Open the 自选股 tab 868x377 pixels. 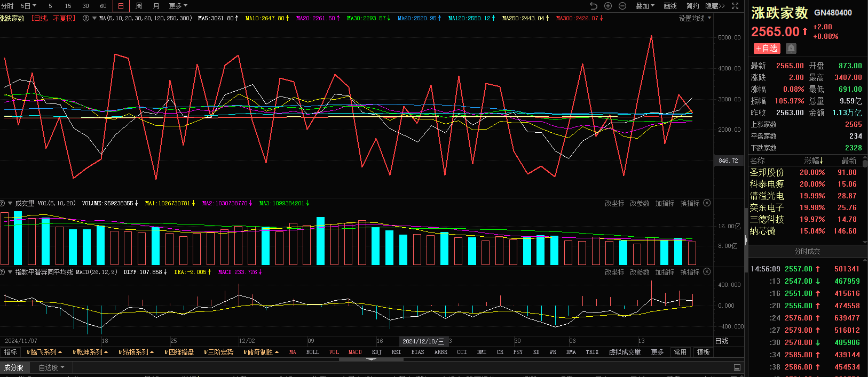click(x=51, y=367)
